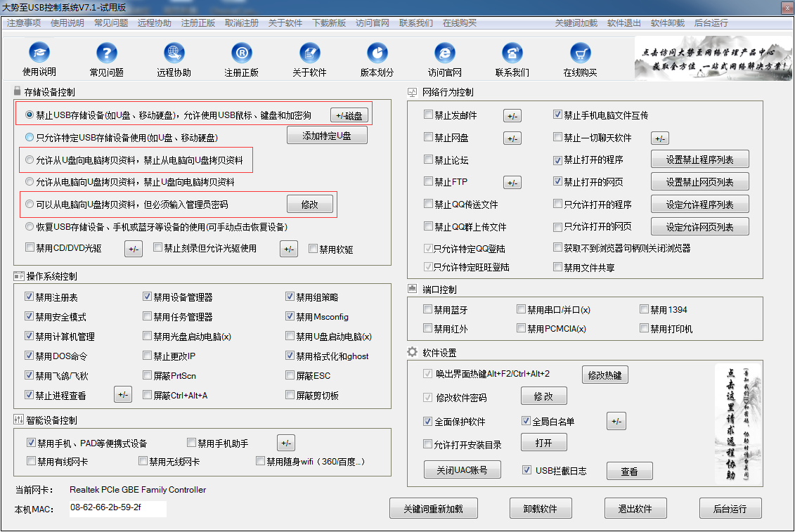This screenshot has height=532, width=795.
Task: Open the 常见问题 question mark icon
Action: pyautogui.click(x=106, y=53)
